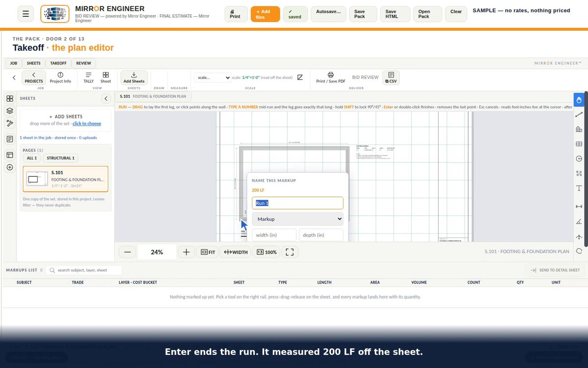
Task: Open the notes list icon in left rail
Action: click(10, 139)
